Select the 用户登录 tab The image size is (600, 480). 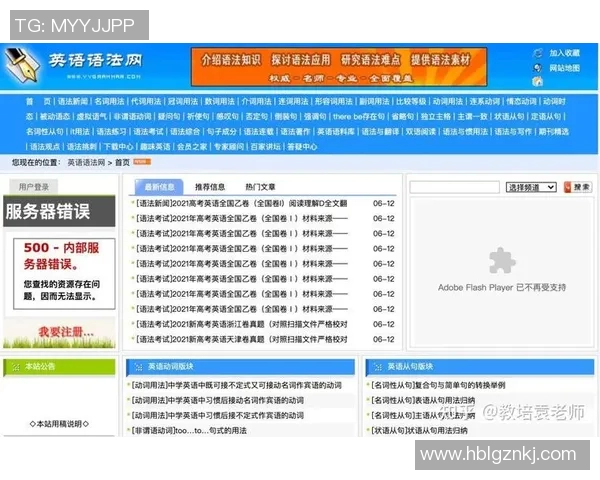34,187
